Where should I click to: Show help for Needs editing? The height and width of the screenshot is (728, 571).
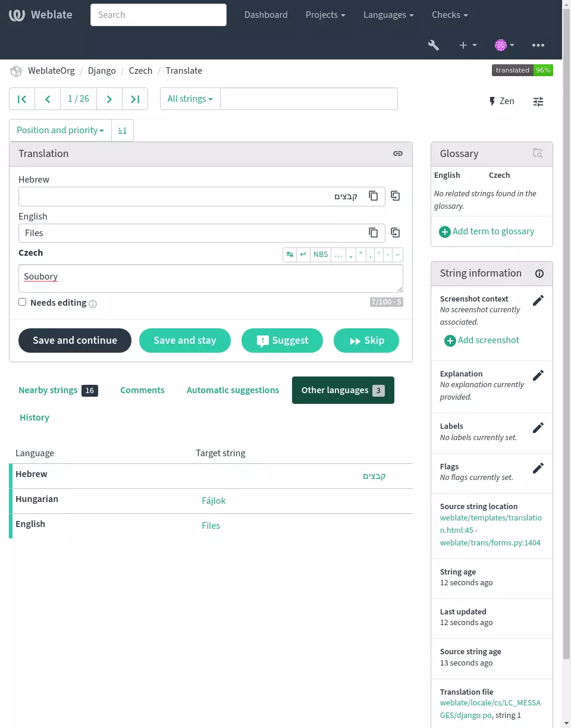click(x=93, y=303)
